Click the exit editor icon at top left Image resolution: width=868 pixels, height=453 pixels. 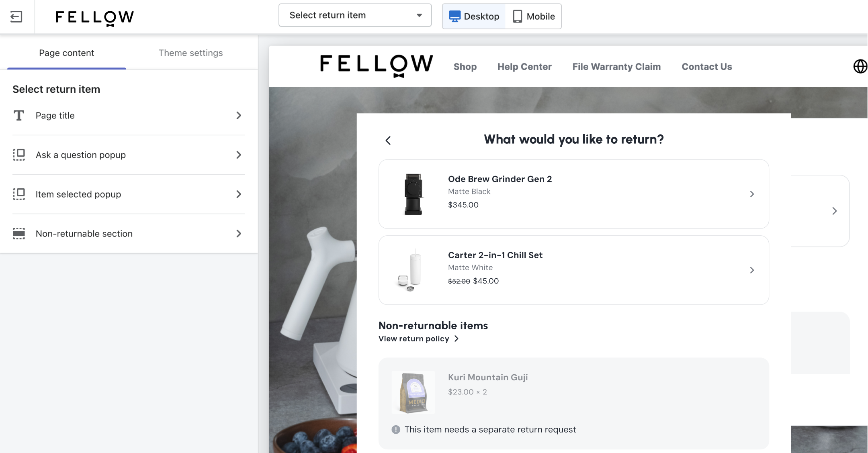tap(16, 17)
